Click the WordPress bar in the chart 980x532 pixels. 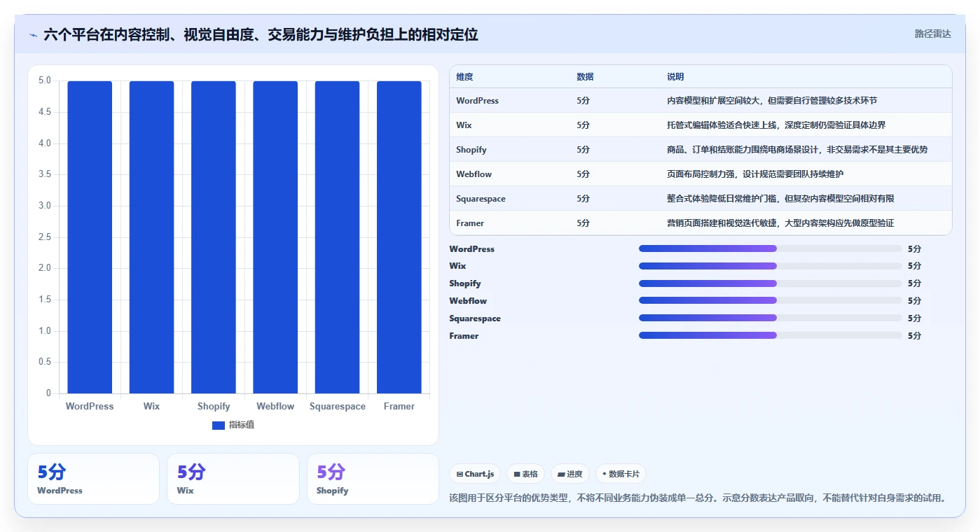[90, 237]
